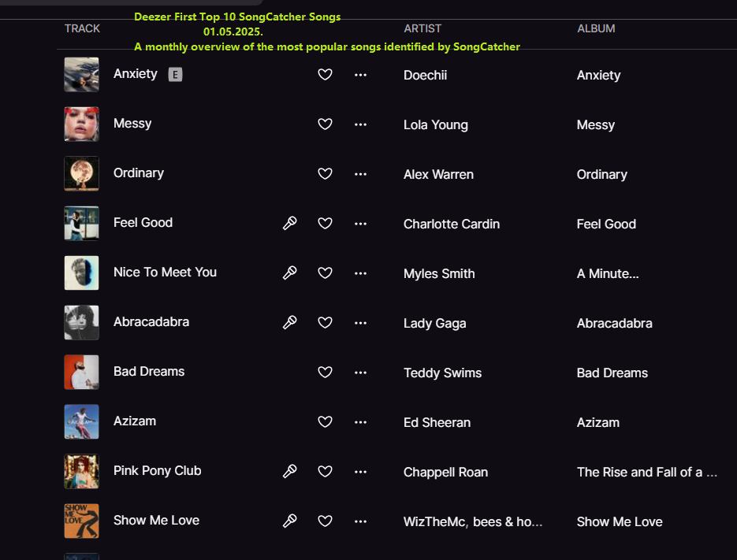737x560 pixels.
Task: Open more options for Messy
Action: [360, 124]
